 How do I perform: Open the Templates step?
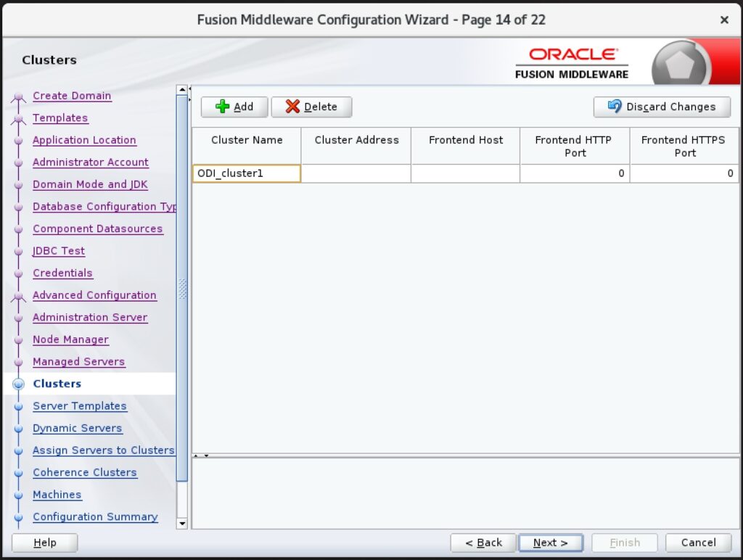click(60, 118)
